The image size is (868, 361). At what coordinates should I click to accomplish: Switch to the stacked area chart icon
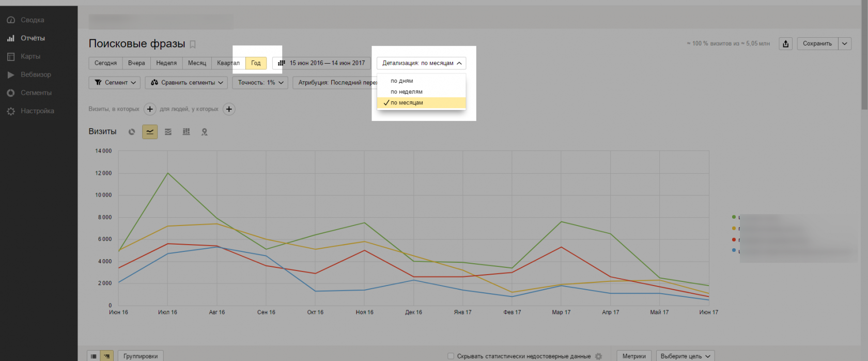(x=168, y=132)
